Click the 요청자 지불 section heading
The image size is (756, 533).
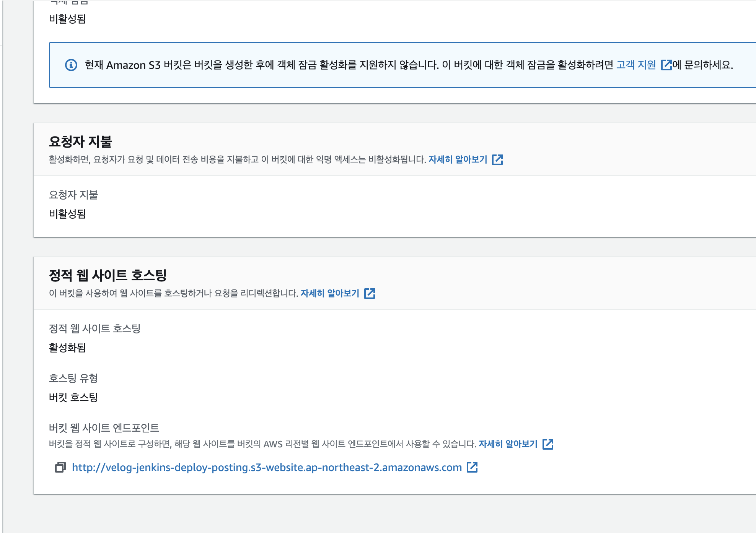coord(80,142)
